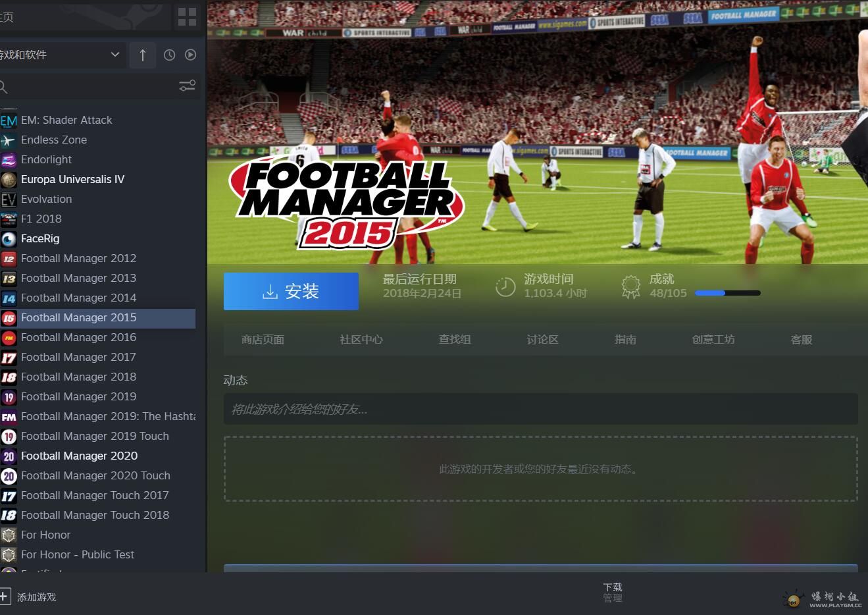Image resolution: width=868 pixels, height=615 pixels.
Task: Click the recent activity clock icon
Action: 169,55
